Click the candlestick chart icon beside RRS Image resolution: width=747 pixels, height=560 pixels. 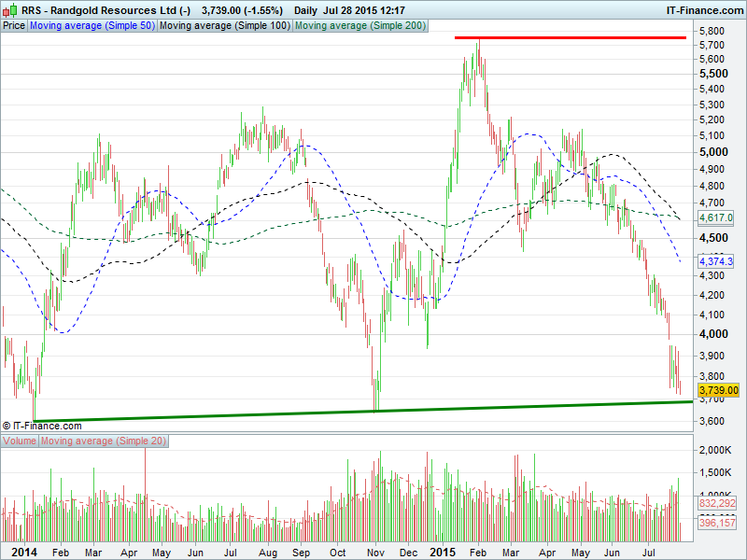[x=10, y=10]
